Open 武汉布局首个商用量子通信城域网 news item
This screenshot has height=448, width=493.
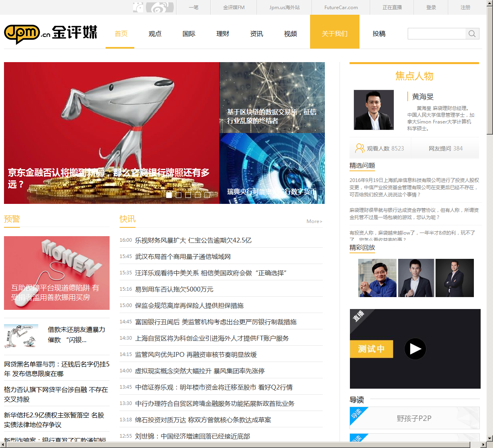tap(183, 256)
